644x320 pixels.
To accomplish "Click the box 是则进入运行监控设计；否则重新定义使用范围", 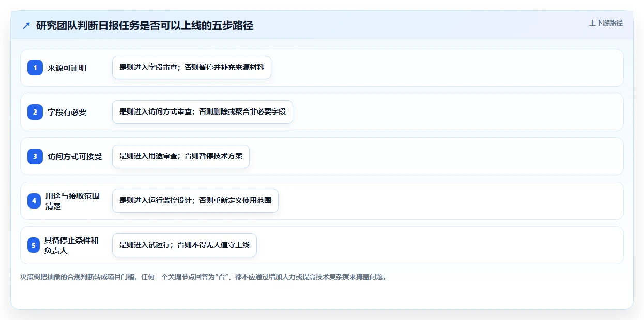I will (195, 201).
